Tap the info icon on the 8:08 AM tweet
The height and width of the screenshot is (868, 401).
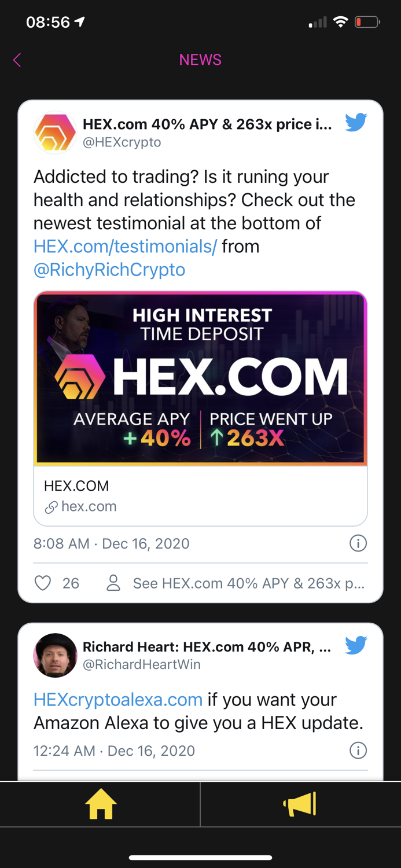click(358, 543)
